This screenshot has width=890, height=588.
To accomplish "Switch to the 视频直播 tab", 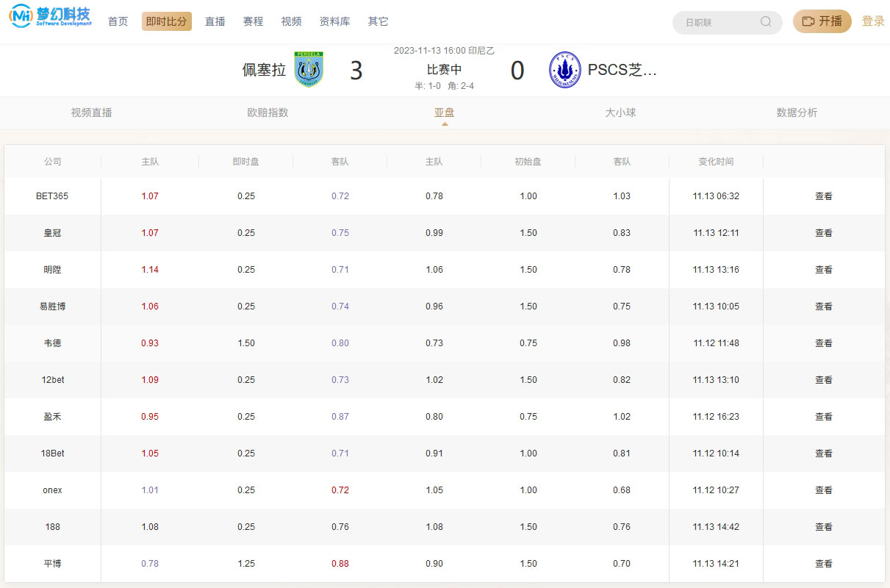I will [92, 112].
